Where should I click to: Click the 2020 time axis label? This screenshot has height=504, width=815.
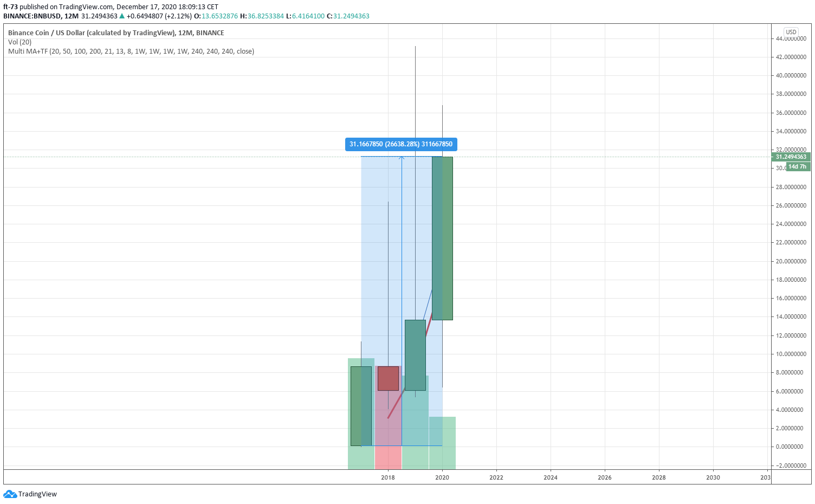(x=442, y=477)
